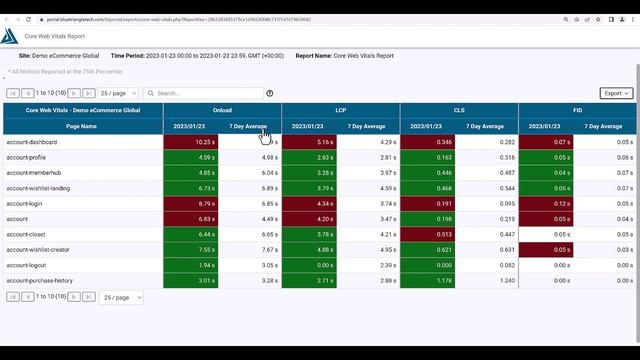Reload the page with the browser refresh icon
The height and width of the screenshot is (360, 640).
pyautogui.click(x=28, y=19)
